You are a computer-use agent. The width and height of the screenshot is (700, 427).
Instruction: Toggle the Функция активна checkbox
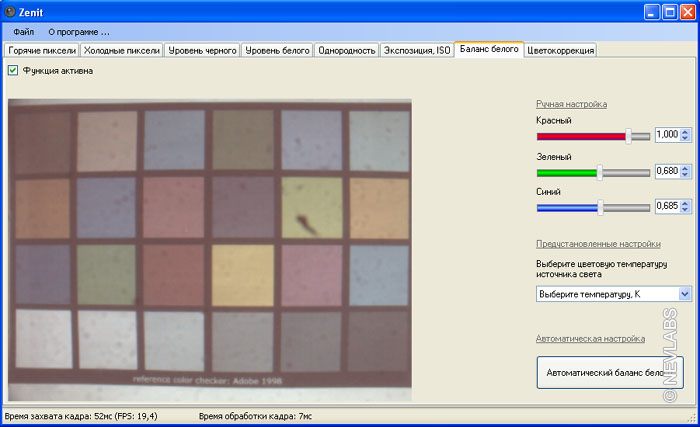pyautogui.click(x=13, y=71)
